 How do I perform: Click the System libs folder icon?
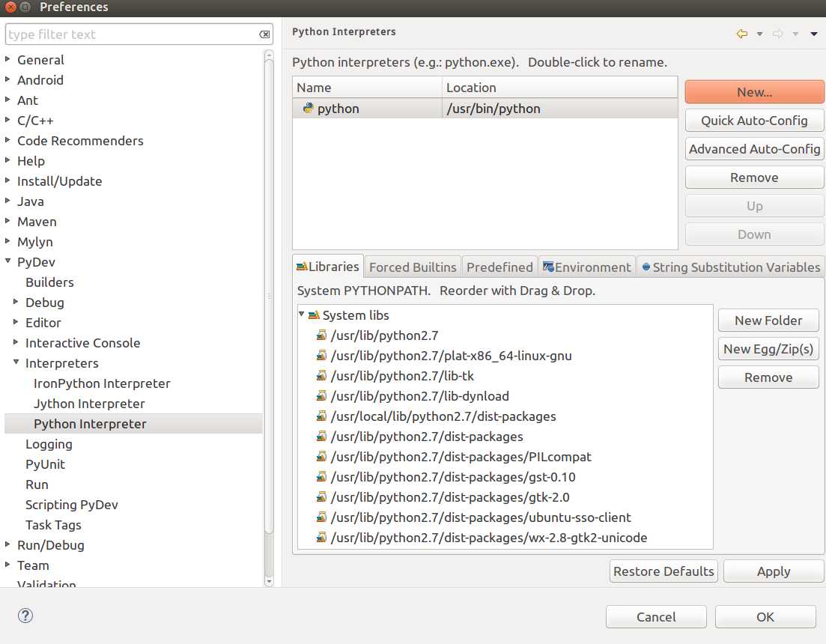pos(314,315)
